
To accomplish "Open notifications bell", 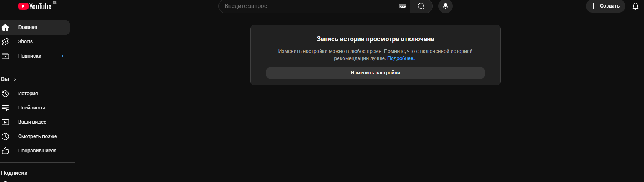I will pyautogui.click(x=635, y=6).
